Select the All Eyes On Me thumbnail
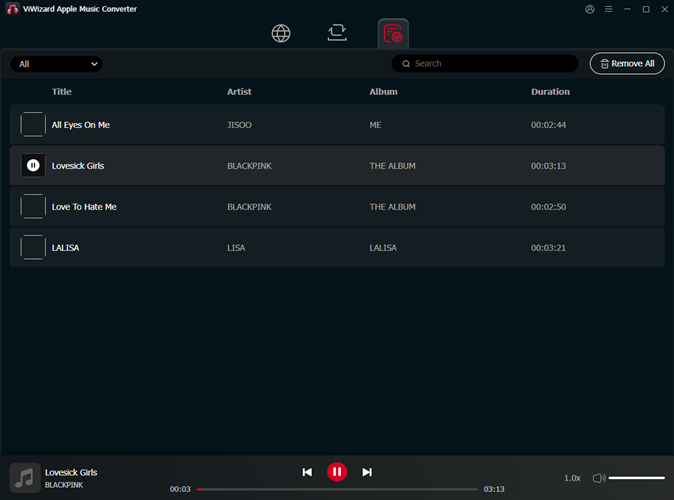Viewport: 674px width, 500px height. (33, 125)
